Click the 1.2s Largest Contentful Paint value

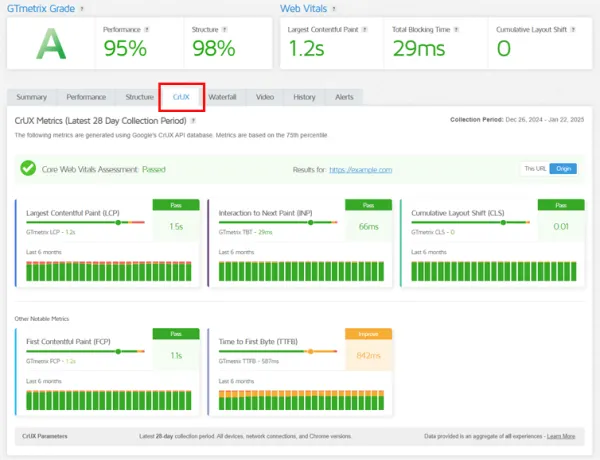307,49
